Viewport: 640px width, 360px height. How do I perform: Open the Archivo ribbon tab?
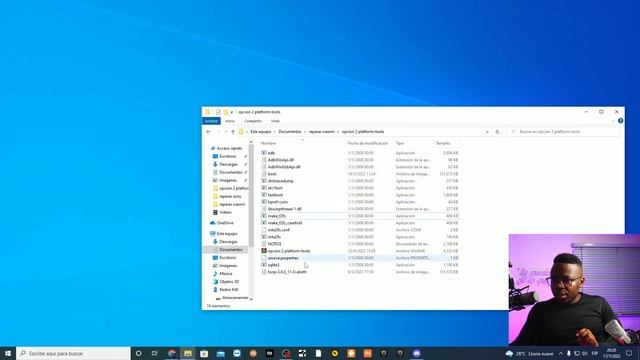tap(211, 121)
